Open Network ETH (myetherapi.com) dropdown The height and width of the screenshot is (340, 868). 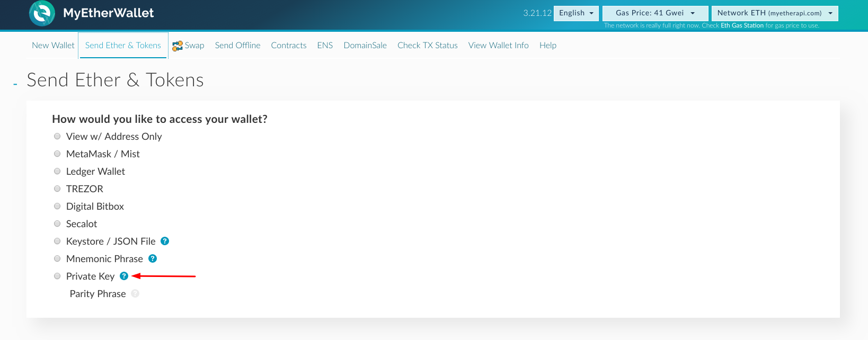775,13
